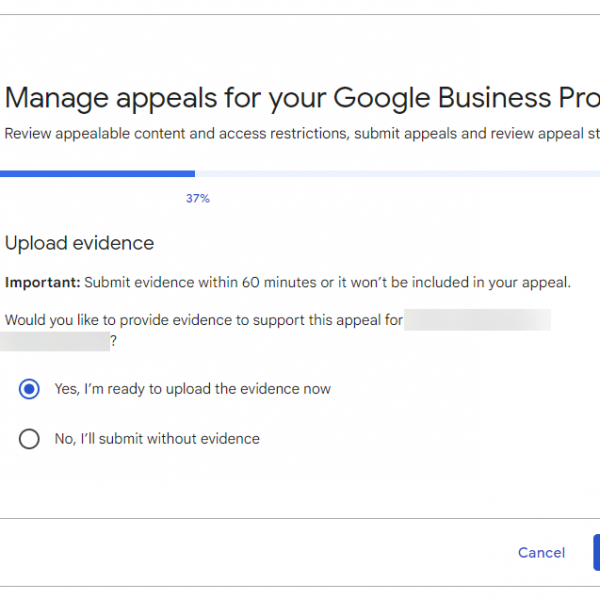The width and height of the screenshot is (600, 600).
Task: Click the 37% progress label
Action: pyautogui.click(x=197, y=199)
